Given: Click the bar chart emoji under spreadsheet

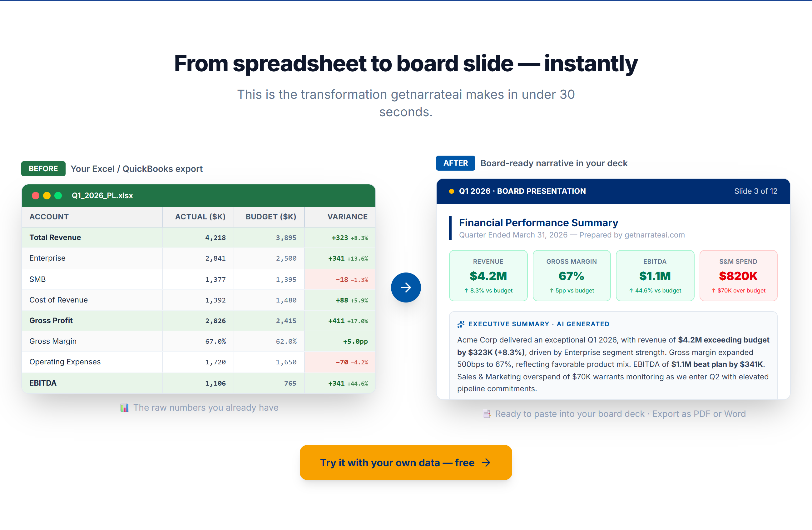Looking at the screenshot, I should tap(125, 407).
